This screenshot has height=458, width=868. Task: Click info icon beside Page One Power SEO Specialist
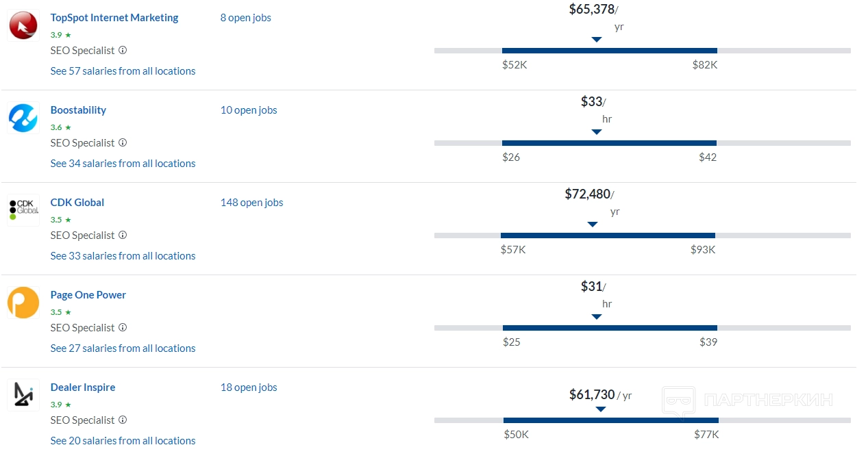(123, 327)
